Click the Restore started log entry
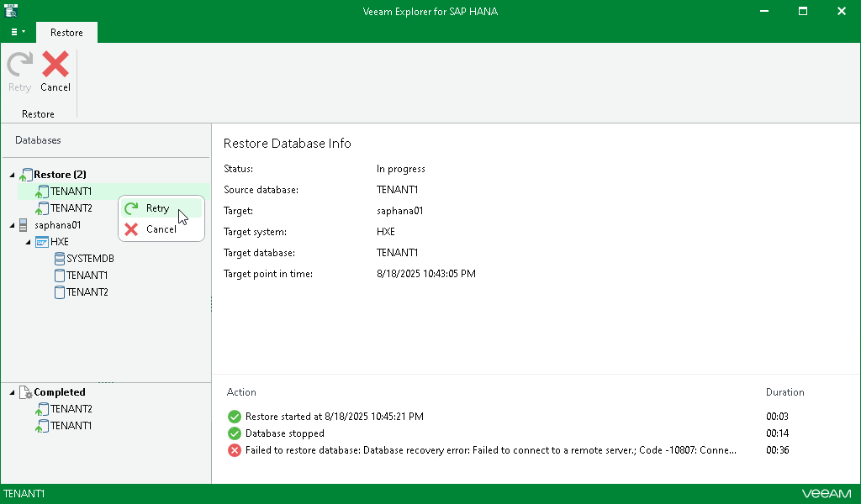Image resolution: width=861 pixels, height=504 pixels. [334, 417]
